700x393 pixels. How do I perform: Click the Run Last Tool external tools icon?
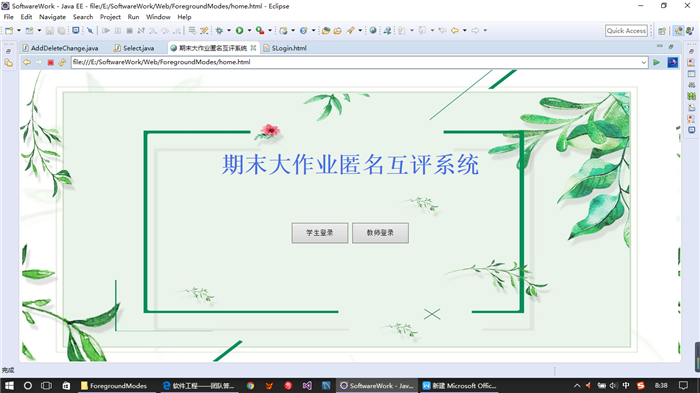pos(260,30)
